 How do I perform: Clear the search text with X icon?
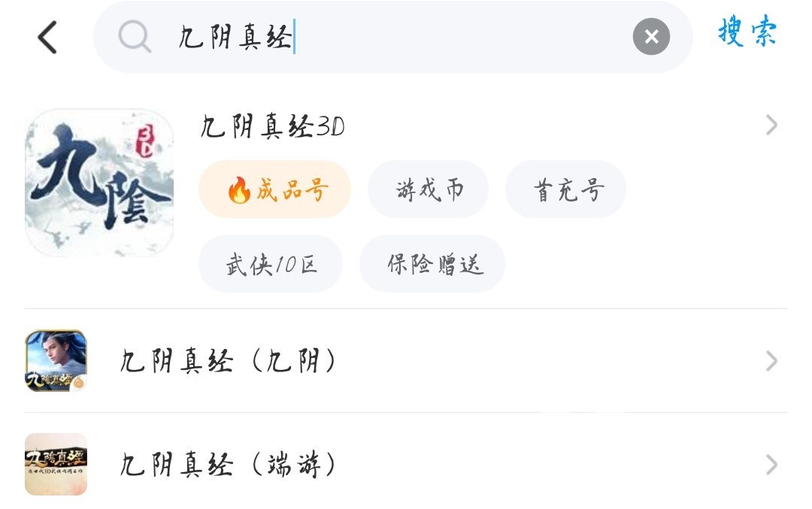click(x=651, y=36)
